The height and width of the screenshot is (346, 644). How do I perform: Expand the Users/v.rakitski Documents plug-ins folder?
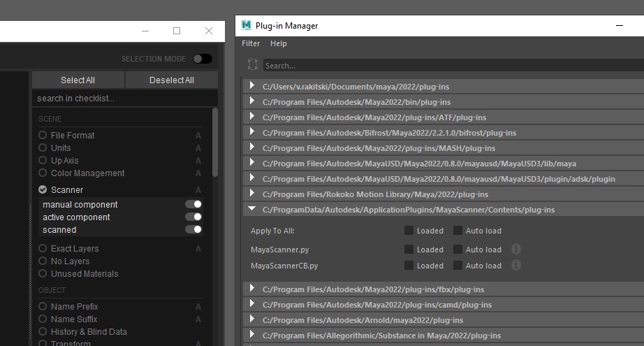tap(251, 85)
